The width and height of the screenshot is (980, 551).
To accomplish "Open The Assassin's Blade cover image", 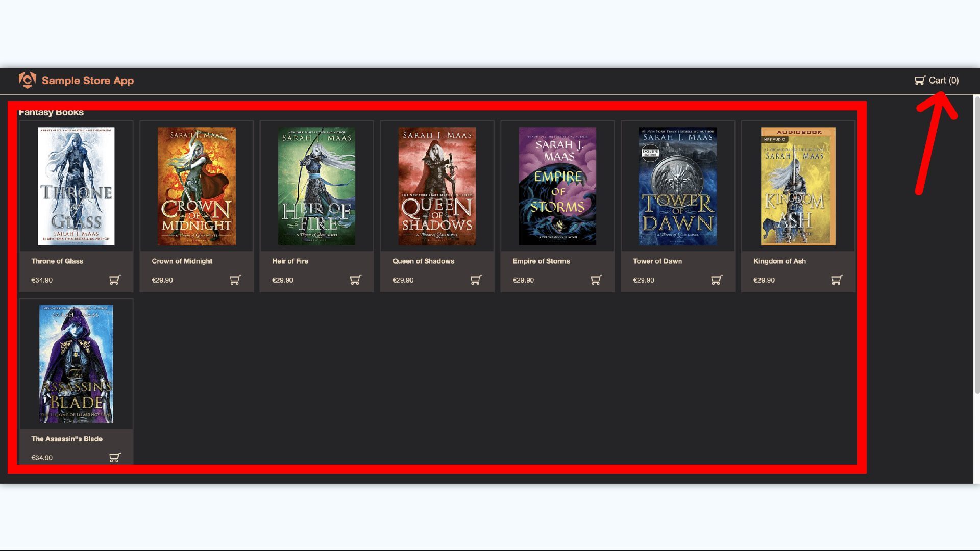I will click(x=76, y=364).
